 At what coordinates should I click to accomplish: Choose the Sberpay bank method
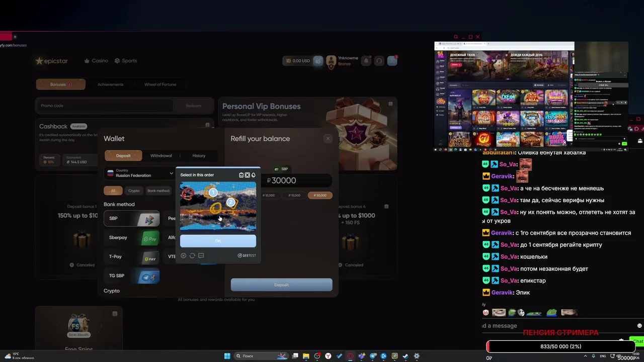pyautogui.click(x=132, y=238)
